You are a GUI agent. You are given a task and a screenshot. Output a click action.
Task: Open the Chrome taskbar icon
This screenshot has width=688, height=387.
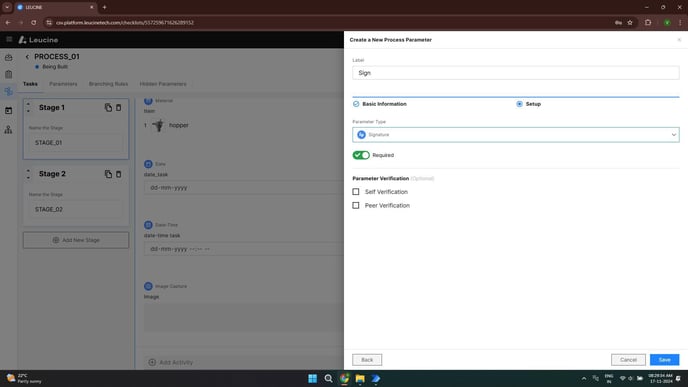click(x=344, y=378)
